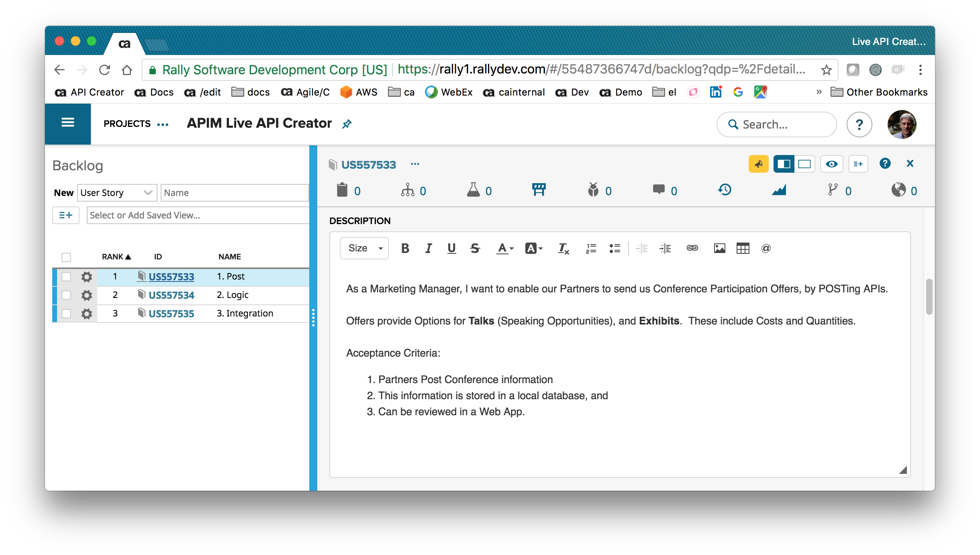Insert link with chain icon
980x555 pixels.
692,249
